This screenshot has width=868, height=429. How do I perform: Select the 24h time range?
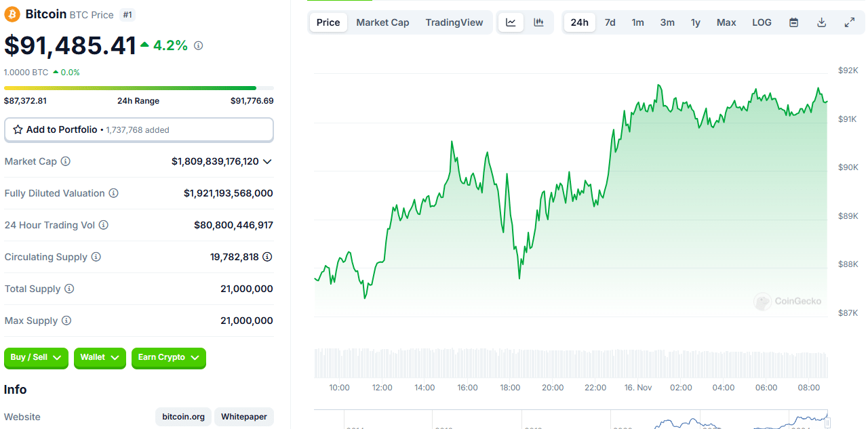coord(580,22)
